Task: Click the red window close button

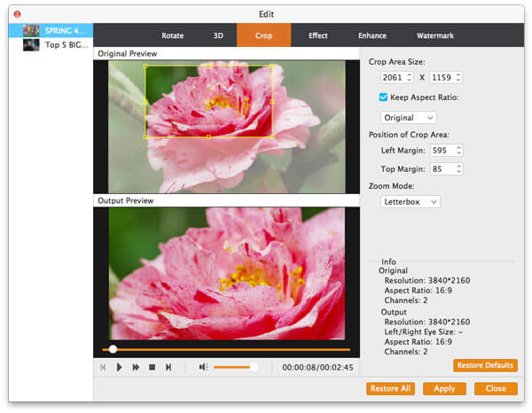Action: (x=18, y=14)
